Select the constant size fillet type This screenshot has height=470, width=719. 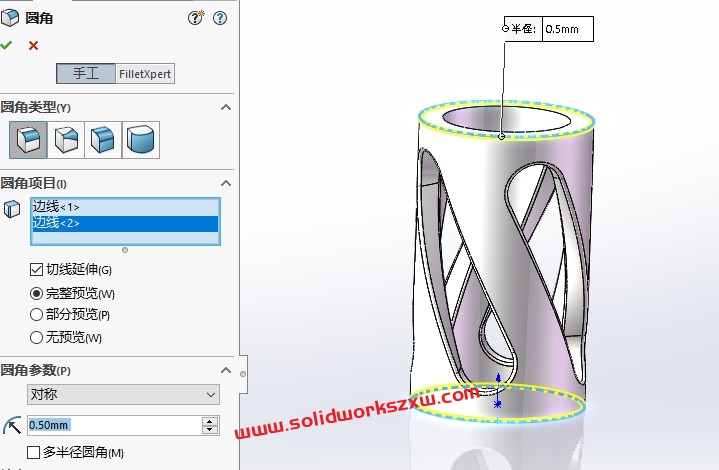(x=28, y=140)
